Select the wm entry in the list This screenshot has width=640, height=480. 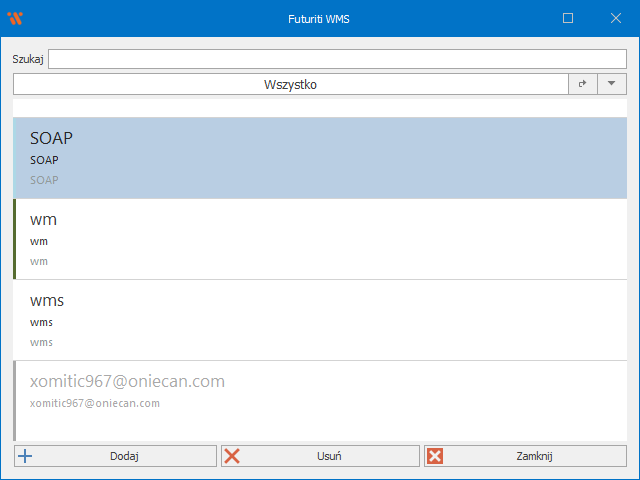[320, 239]
